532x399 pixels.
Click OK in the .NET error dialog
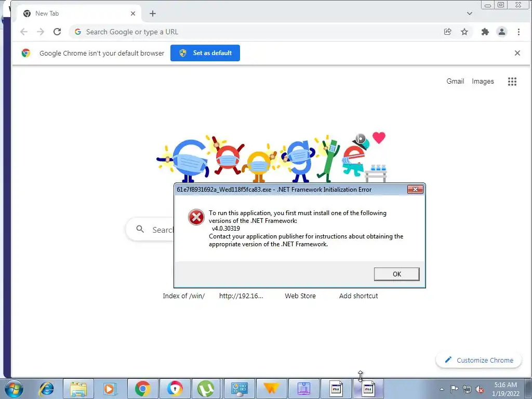pyautogui.click(x=396, y=274)
